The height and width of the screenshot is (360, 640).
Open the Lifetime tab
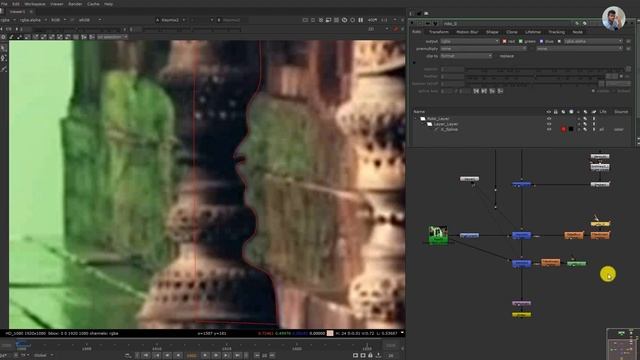pyautogui.click(x=533, y=32)
